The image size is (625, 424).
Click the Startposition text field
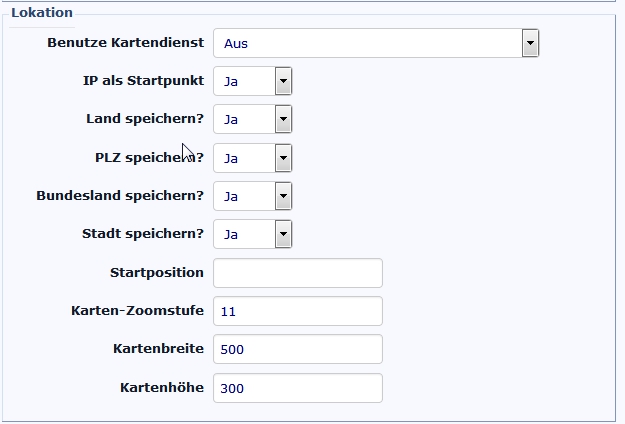(298, 273)
